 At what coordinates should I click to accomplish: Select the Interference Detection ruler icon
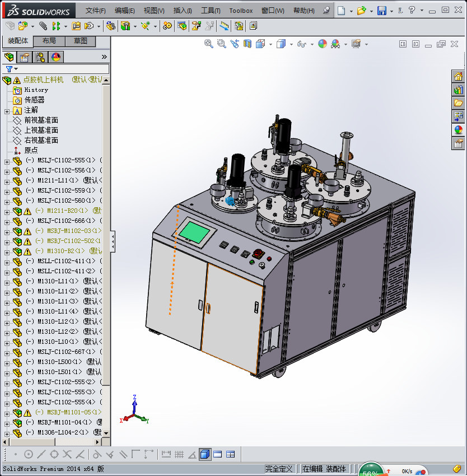(224, 26)
